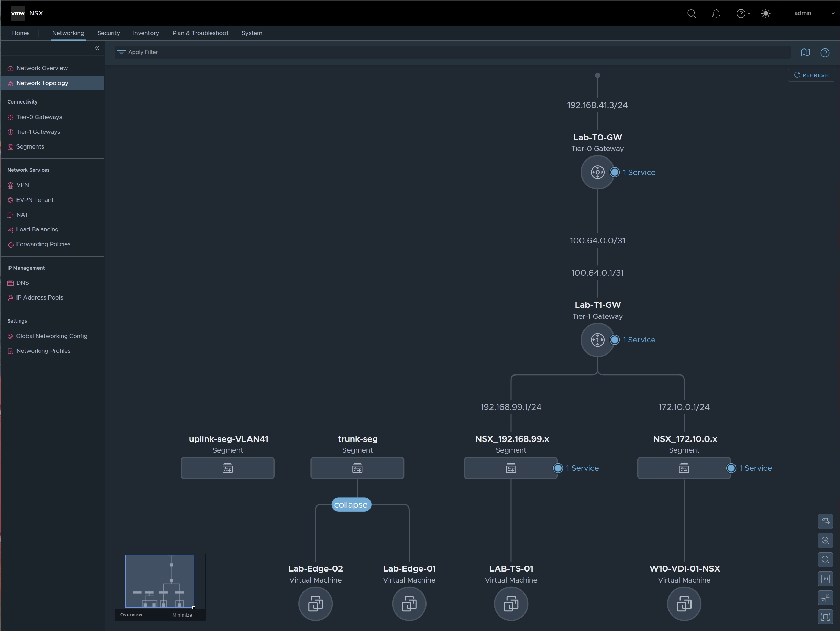
Task: Collapse the trunk-seg virtual machines group
Action: coord(351,505)
